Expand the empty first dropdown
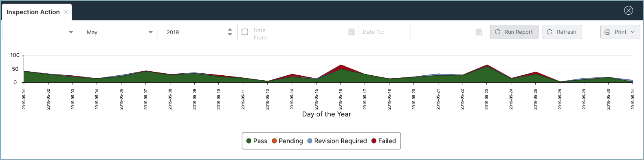644x160 pixels. click(40, 32)
